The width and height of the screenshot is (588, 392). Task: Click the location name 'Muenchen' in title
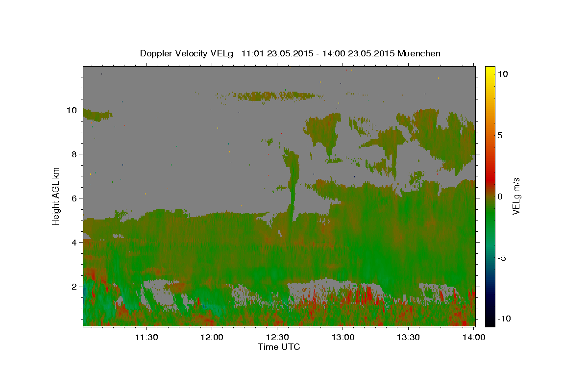(x=419, y=53)
